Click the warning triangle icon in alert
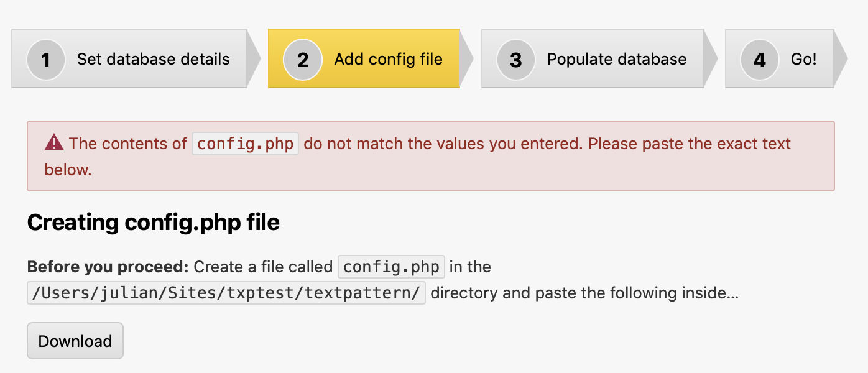The image size is (868, 373). coord(54,144)
